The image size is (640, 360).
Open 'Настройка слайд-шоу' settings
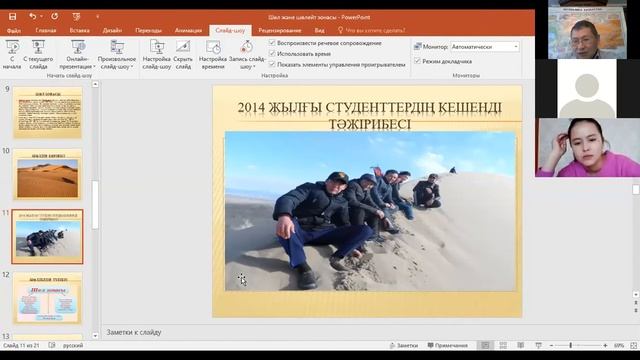157,54
